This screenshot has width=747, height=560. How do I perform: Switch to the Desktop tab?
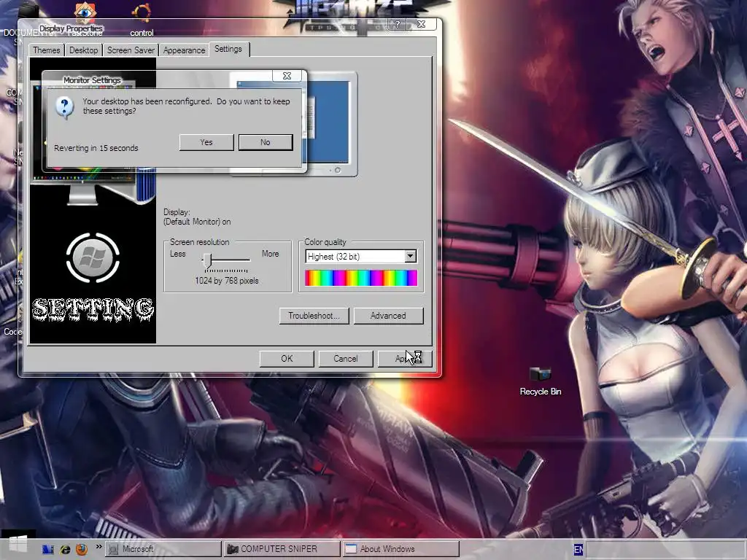[83, 50]
